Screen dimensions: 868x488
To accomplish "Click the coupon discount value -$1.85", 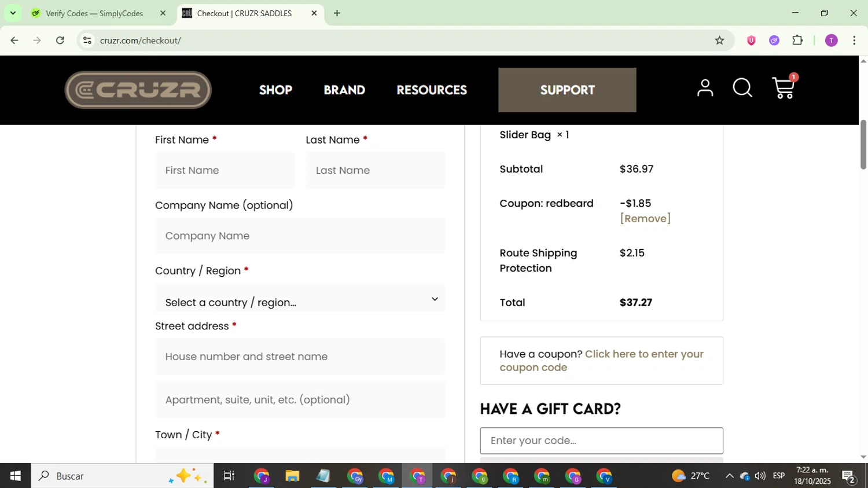I will coord(635,203).
